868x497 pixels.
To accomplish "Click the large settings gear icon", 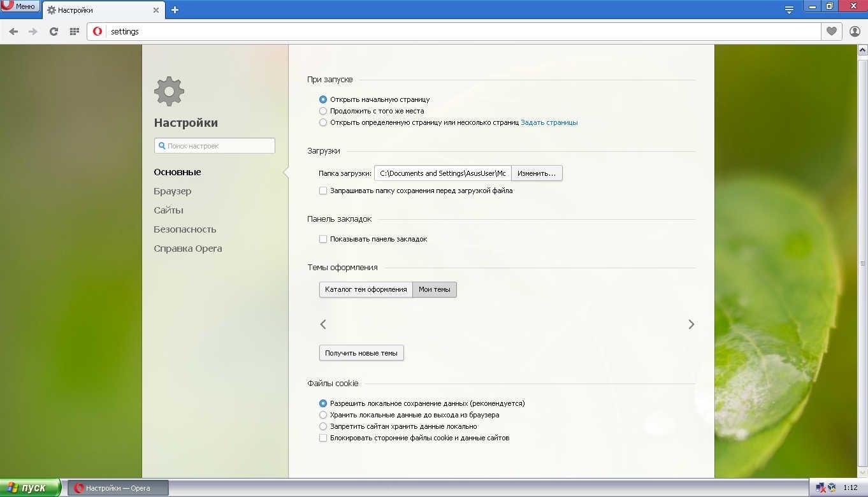I will click(169, 91).
